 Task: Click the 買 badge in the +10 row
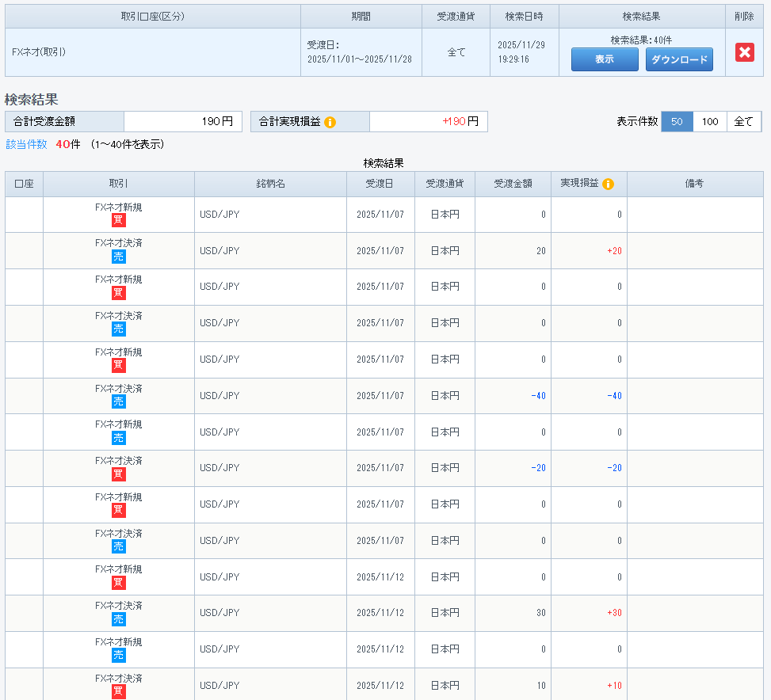119,691
